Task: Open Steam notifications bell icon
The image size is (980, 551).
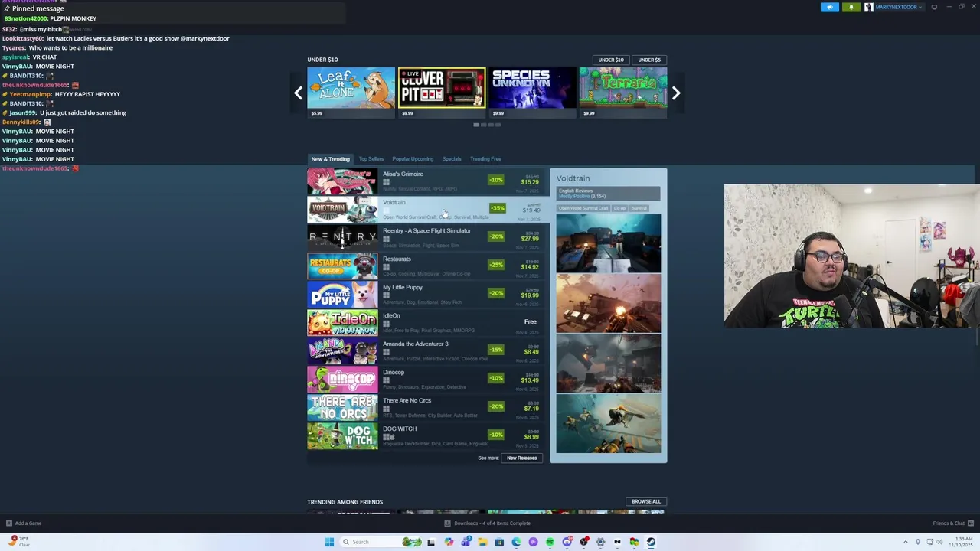Action: [x=851, y=7]
